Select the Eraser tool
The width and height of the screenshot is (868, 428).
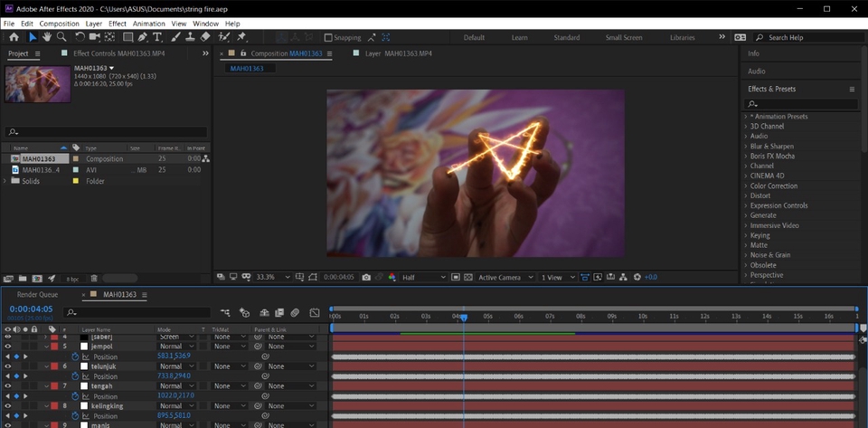point(205,37)
